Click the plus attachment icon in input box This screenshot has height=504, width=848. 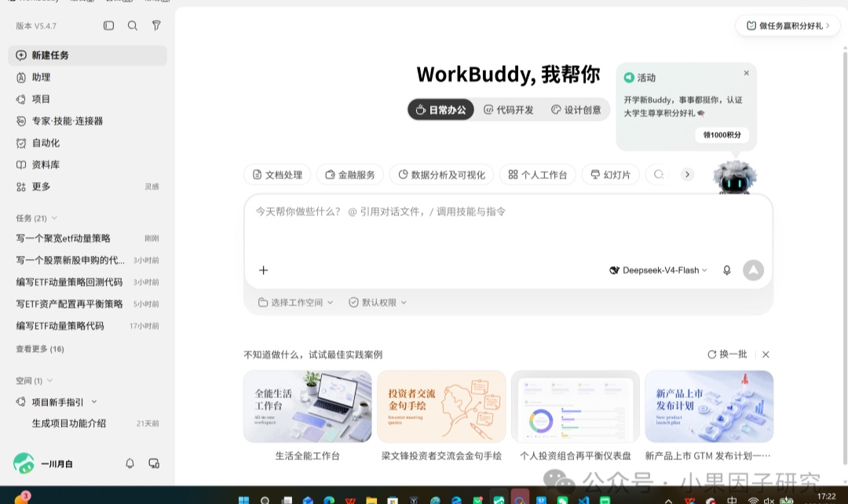[263, 270]
